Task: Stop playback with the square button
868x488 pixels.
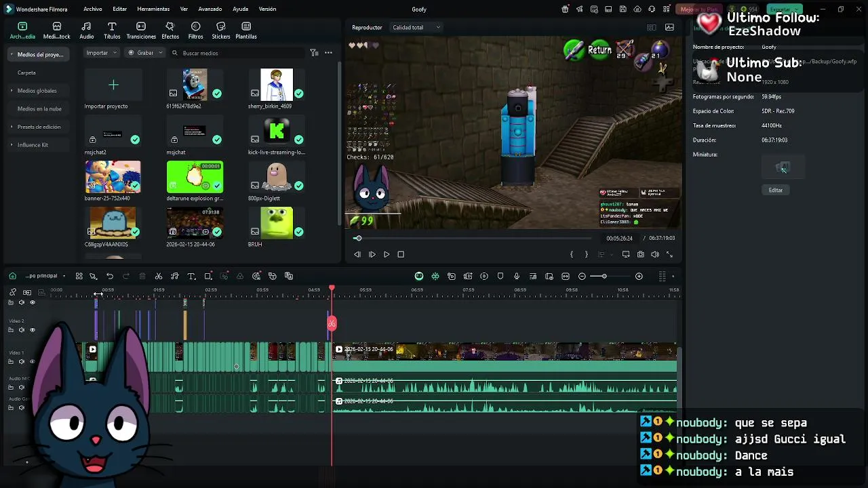Action: (401, 254)
